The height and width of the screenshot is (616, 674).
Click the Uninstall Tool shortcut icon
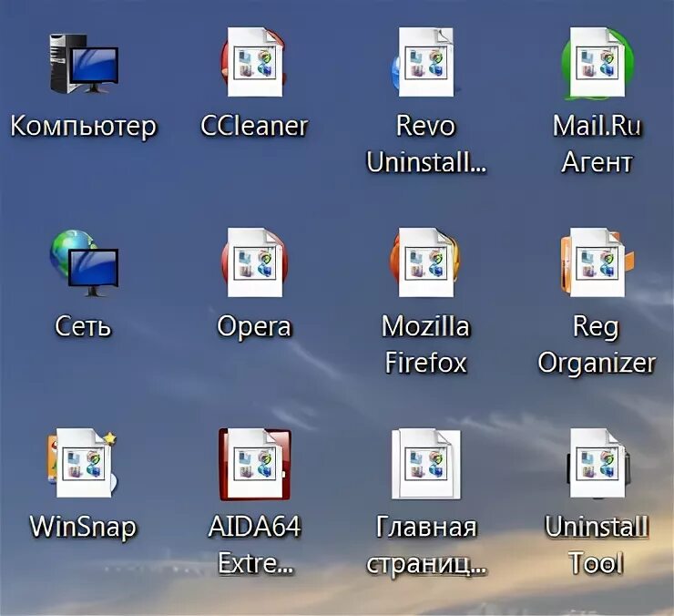(x=597, y=463)
